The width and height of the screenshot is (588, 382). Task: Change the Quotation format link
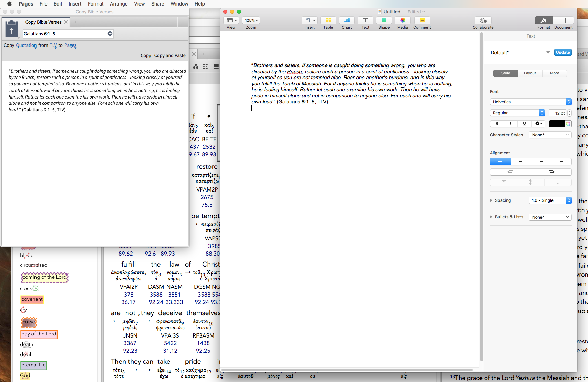click(x=26, y=45)
